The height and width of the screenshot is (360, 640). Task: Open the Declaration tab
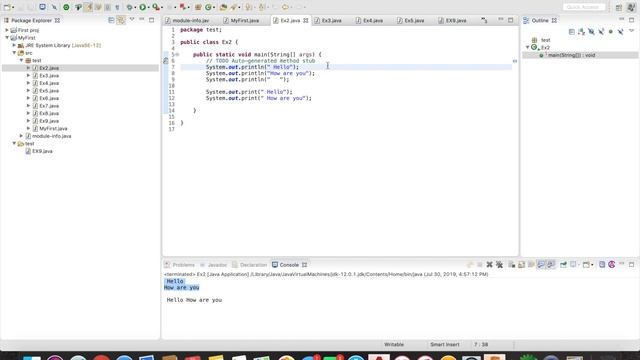click(x=249, y=265)
